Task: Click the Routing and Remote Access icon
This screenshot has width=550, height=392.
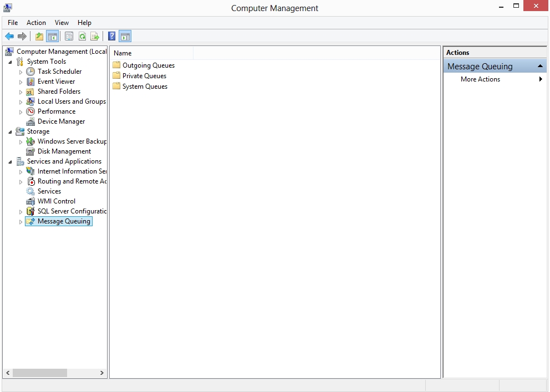Action: tap(30, 182)
